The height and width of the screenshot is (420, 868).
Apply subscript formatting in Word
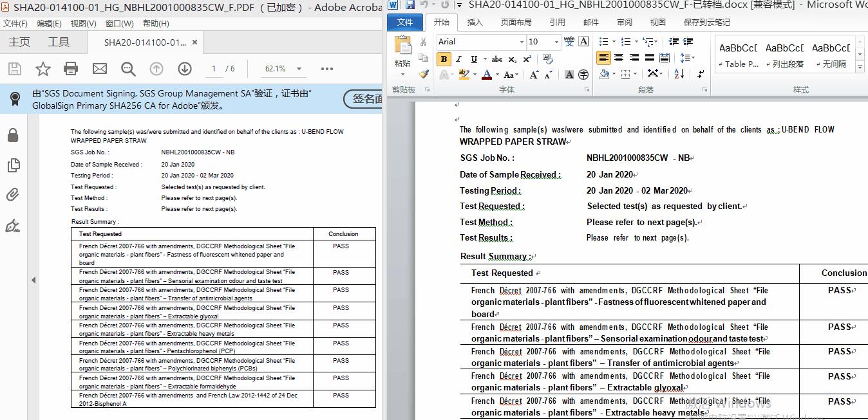coord(513,59)
